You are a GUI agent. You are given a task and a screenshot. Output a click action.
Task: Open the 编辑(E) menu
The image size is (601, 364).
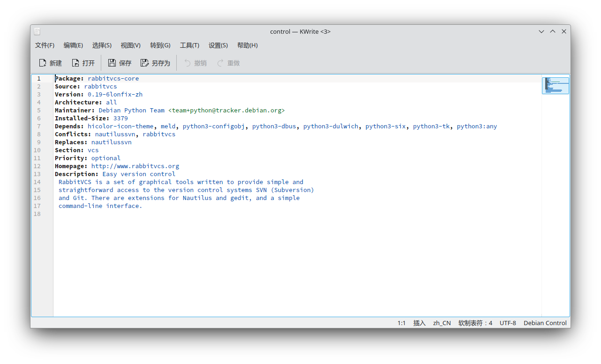point(73,45)
